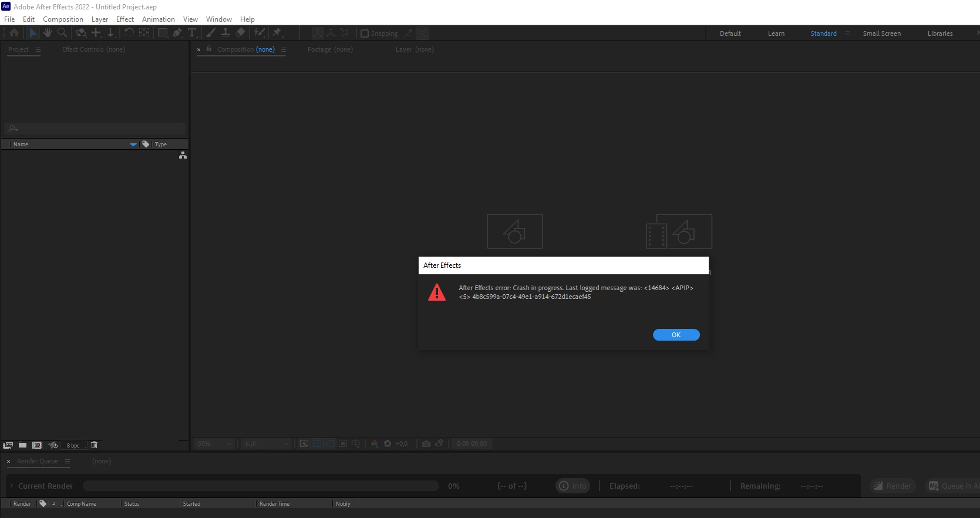The image size is (980, 518).
Task: Select the Hand tool
Action: point(48,33)
